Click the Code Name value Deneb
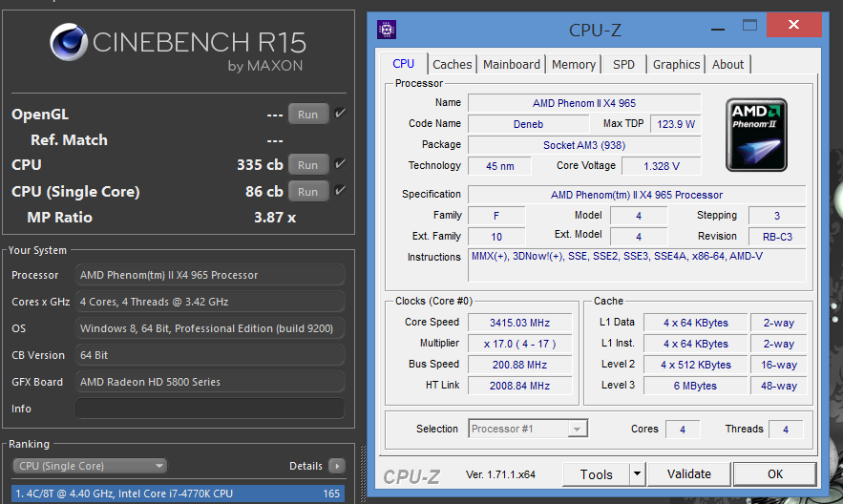843x504 pixels. 529,124
